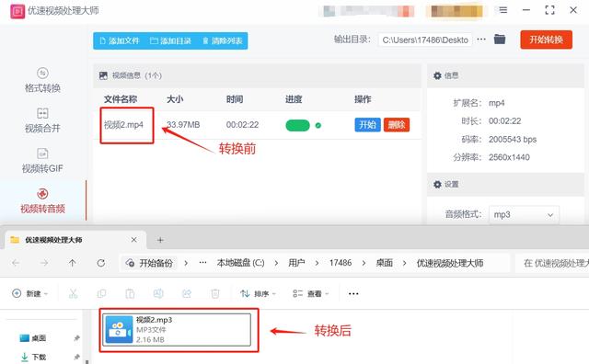Click the green completed status dot
The image size is (589, 364).
318,125
